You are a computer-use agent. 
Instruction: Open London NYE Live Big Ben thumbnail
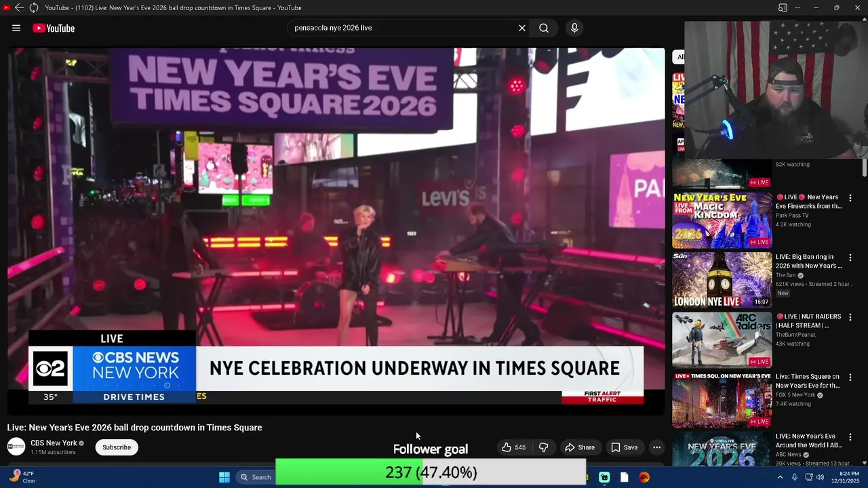pyautogui.click(x=722, y=280)
